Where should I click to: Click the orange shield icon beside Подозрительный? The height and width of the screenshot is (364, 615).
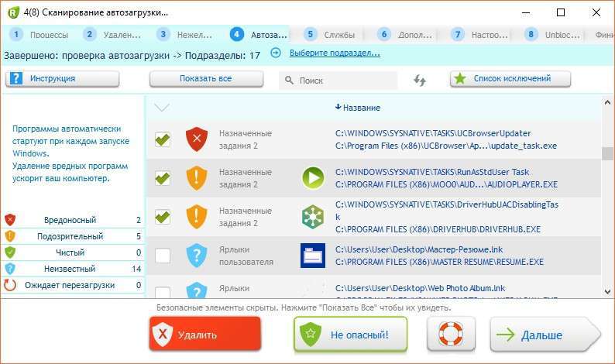[x=10, y=236]
